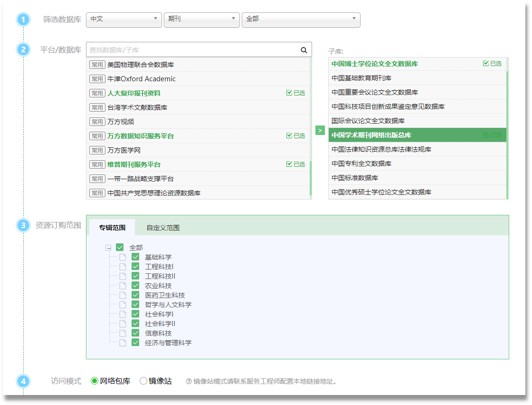Open the 中文 language dropdown
This screenshot has width=532, height=405.
pos(124,20)
